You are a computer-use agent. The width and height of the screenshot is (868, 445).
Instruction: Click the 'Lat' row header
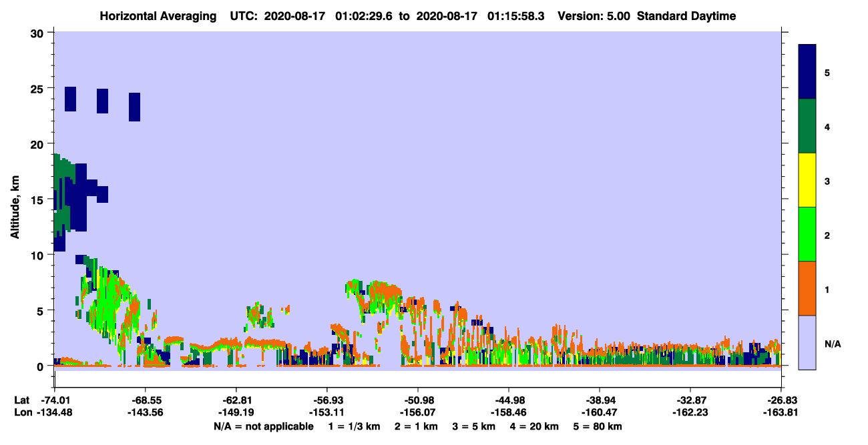[x=21, y=400]
